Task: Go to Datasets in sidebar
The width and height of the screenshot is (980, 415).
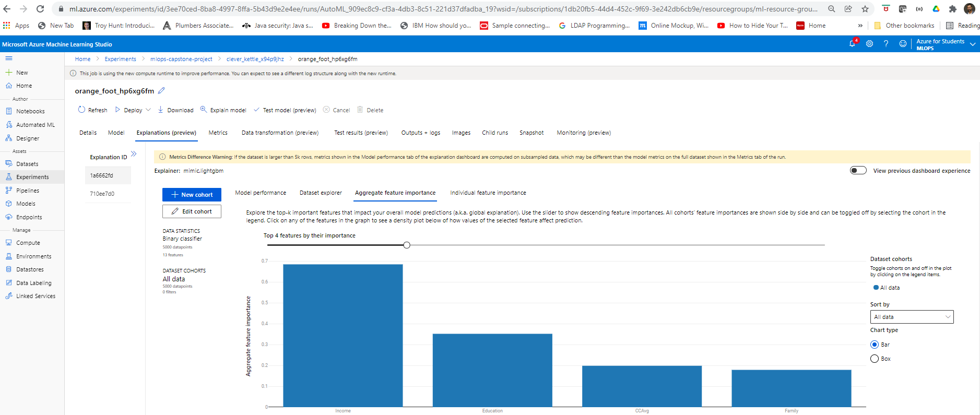Action: [x=27, y=164]
